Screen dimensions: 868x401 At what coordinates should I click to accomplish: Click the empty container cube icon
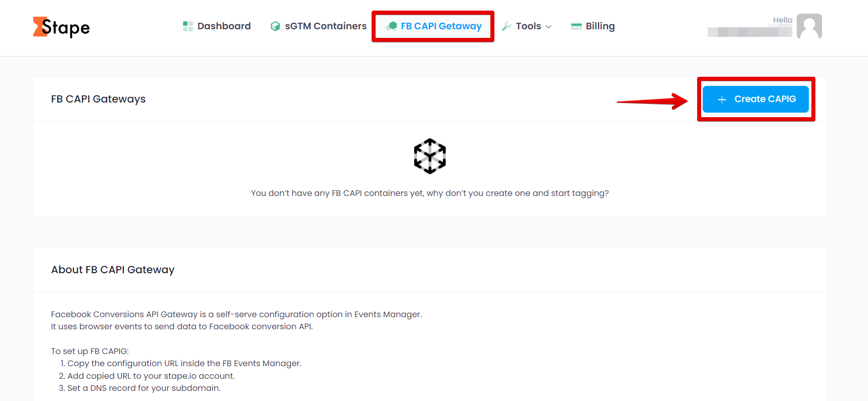pos(430,156)
